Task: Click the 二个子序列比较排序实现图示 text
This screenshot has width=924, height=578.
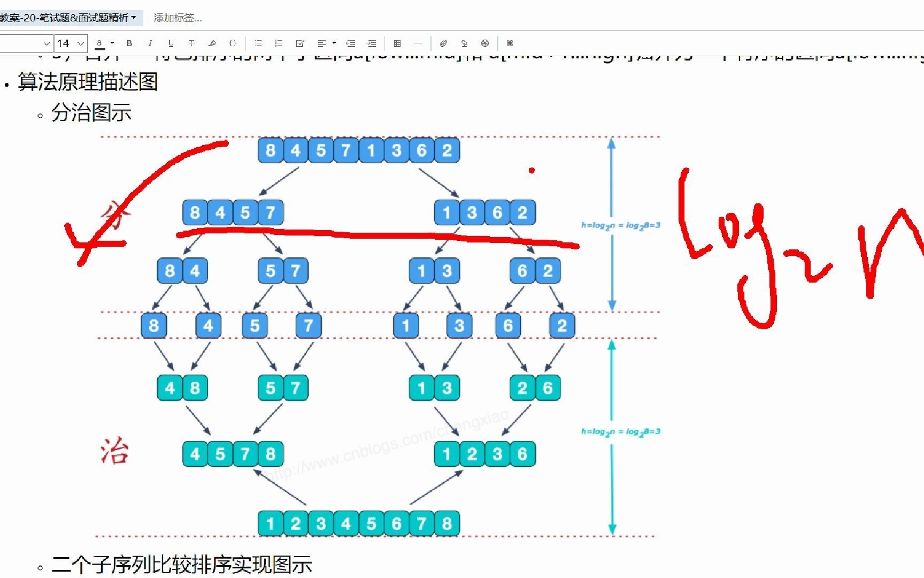Action: [182, 565]
